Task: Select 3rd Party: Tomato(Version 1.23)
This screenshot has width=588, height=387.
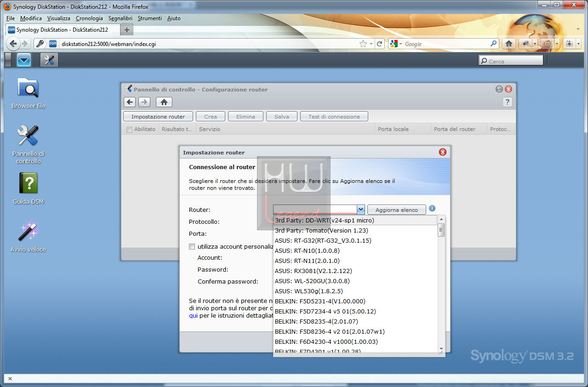Action: (355, 230)
